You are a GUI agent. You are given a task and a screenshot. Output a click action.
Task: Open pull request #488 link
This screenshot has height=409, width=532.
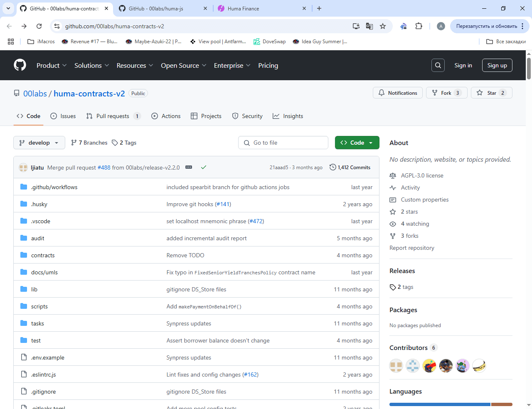point(104,168)
